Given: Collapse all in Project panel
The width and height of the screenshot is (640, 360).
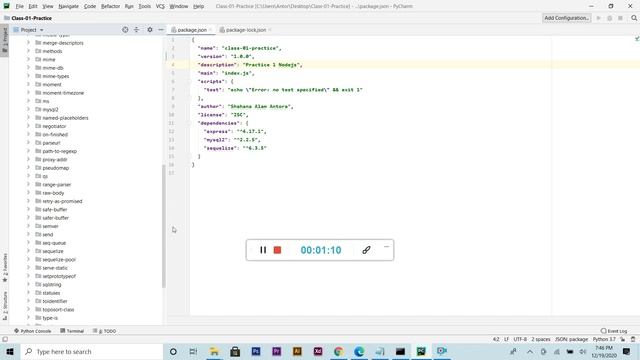Looking at the screenshot, I should [136, 30].
